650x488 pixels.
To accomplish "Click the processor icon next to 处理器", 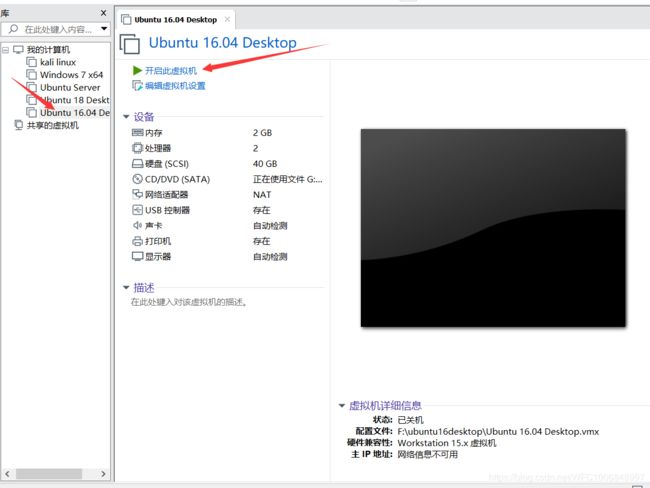I will [x=137, y=148].
